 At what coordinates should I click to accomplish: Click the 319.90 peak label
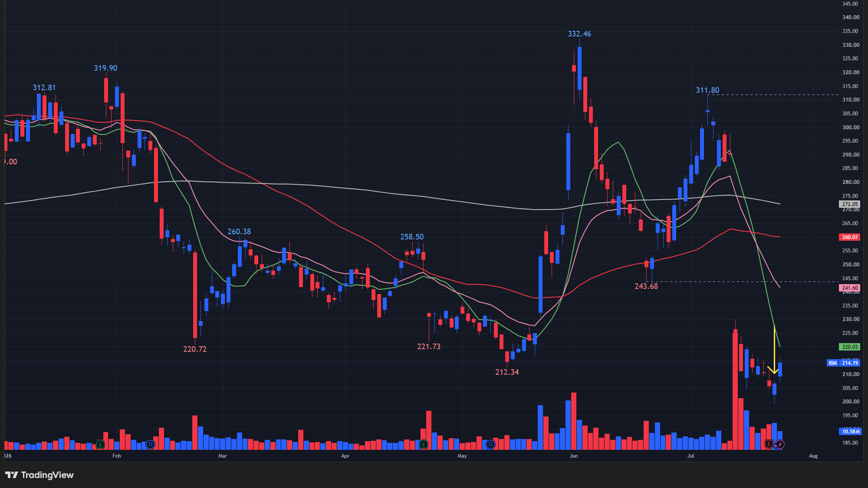tap(105, 68)
